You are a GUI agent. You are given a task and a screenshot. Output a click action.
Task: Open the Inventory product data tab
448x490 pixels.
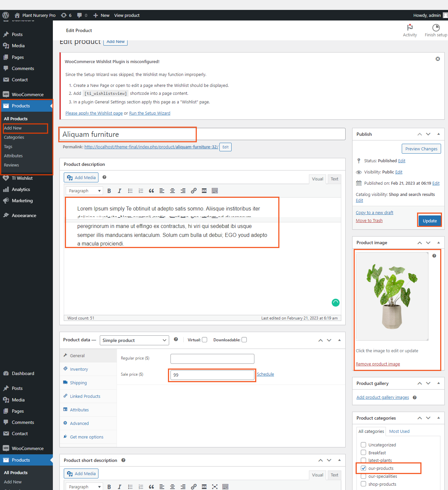(x=79, y=369)
